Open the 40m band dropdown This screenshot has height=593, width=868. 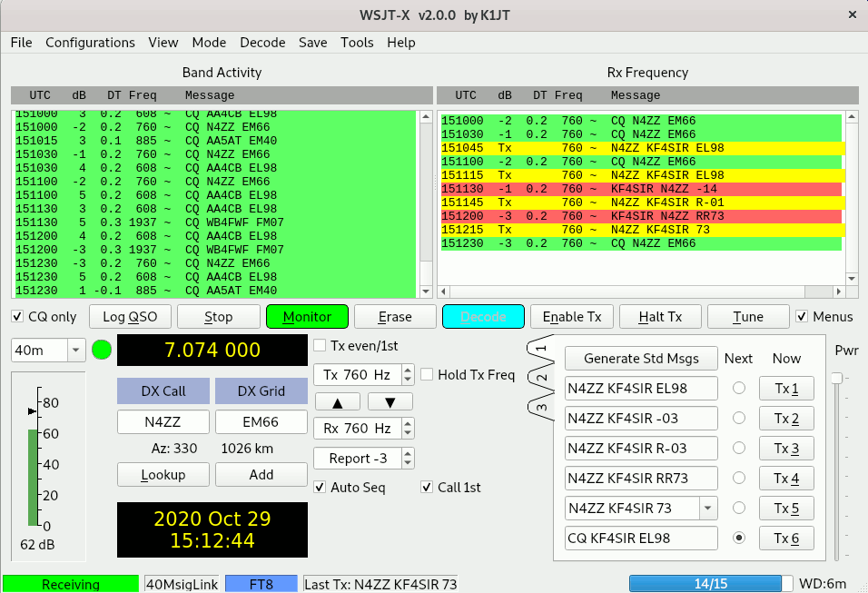pos(76,350)
